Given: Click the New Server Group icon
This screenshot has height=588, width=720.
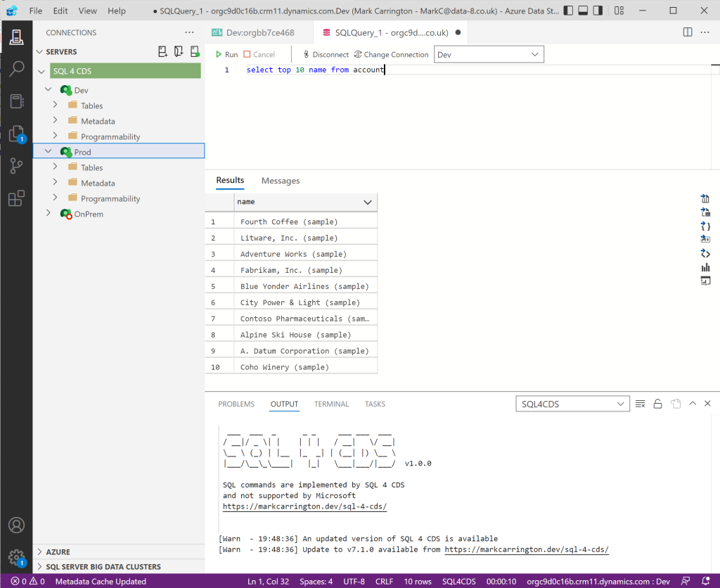Looking at the screenshot, I should [179, 51].
